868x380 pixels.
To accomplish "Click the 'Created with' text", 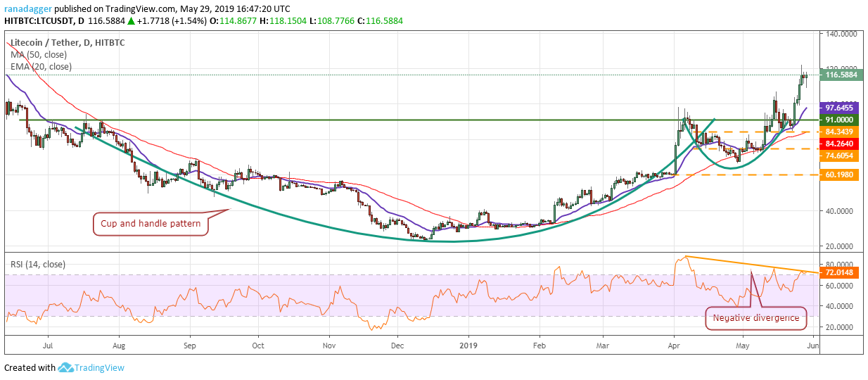I will [30, 368].
